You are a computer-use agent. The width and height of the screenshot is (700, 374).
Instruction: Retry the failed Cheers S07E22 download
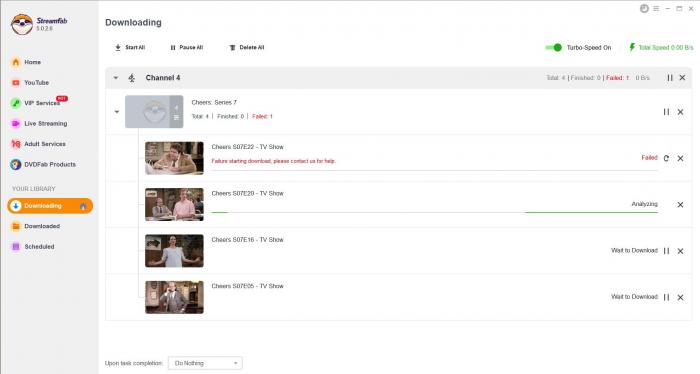(x=666, y=158)
